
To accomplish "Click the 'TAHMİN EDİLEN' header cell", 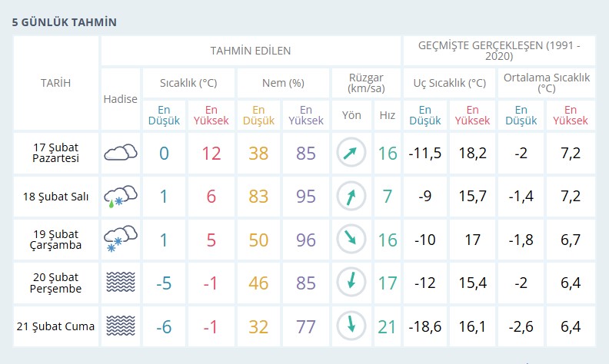I will 251,51.
